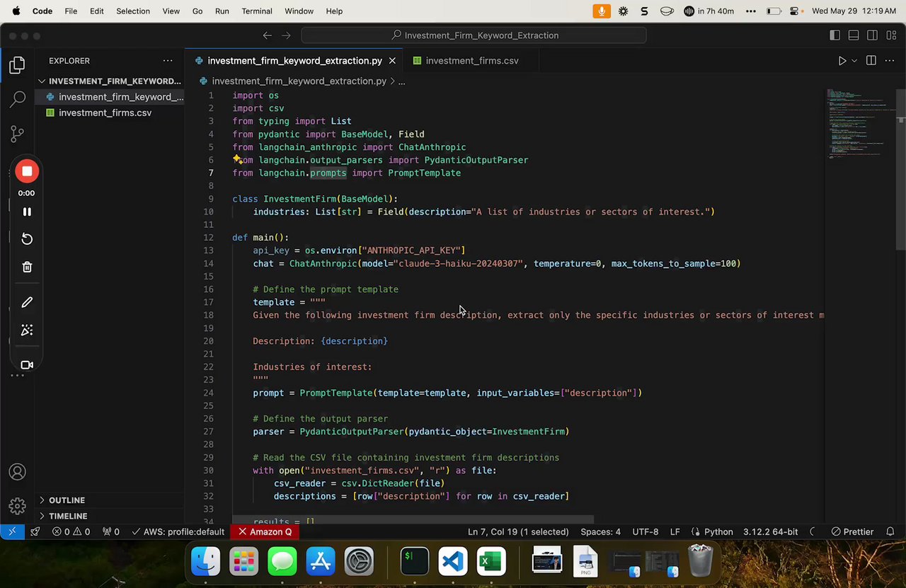Click the Prettier status bar item

pyautogui.click(x=852, y=531)
